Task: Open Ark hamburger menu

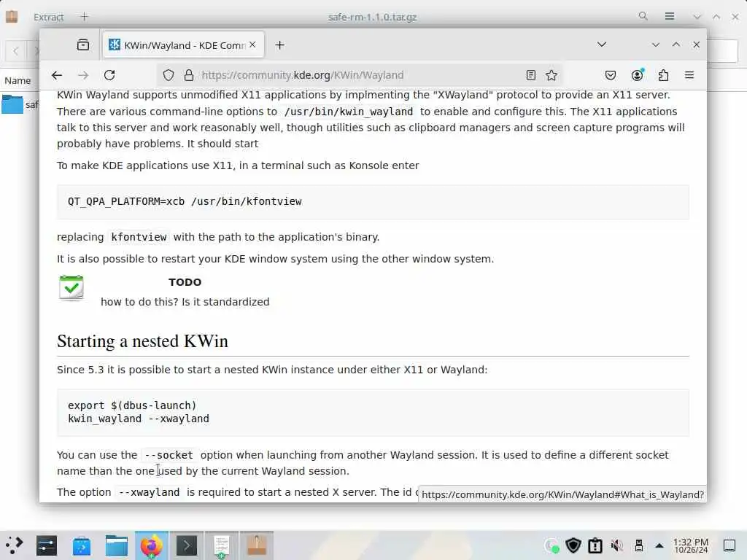Action: [670, 16]
